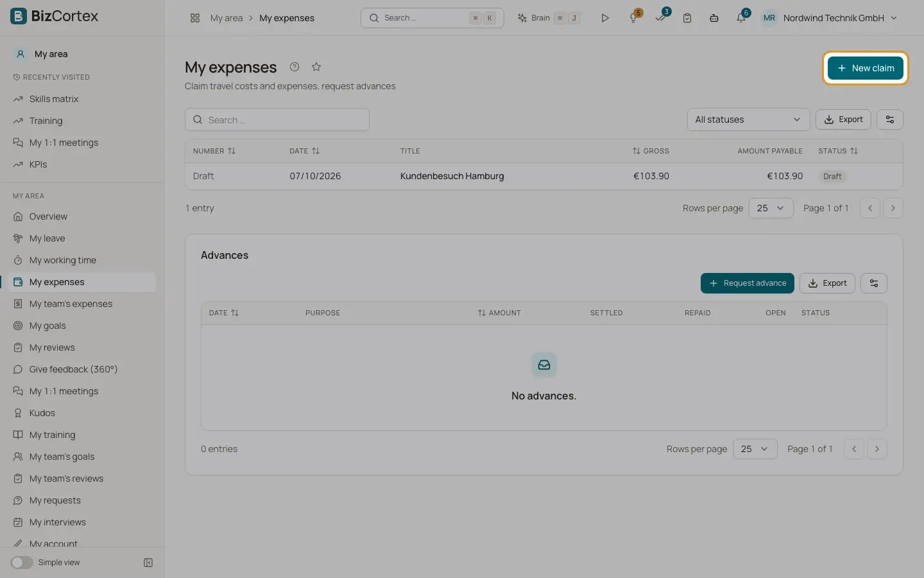Viewport: 924px width, 578px height.
Task: Collapse the sidebar with the panel icon
Action: pos(148,563)
